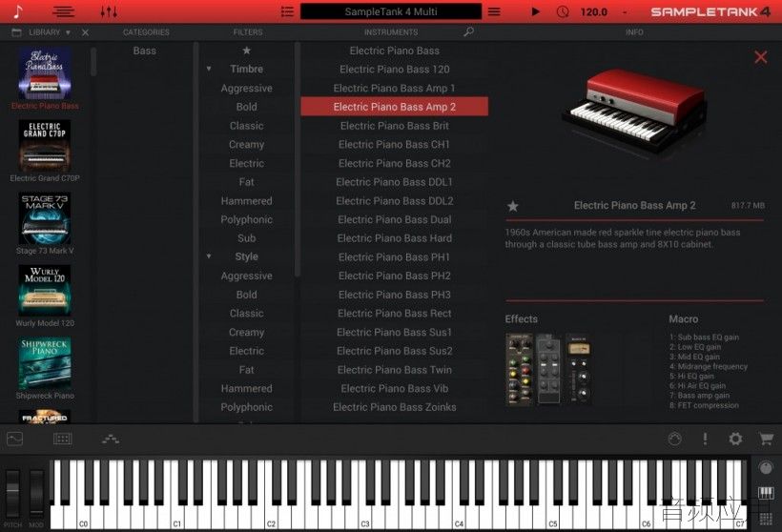Filter Timbre by Sub
Image resolution: width=782 pixels, height=532 pixels.
pos(246,238)
